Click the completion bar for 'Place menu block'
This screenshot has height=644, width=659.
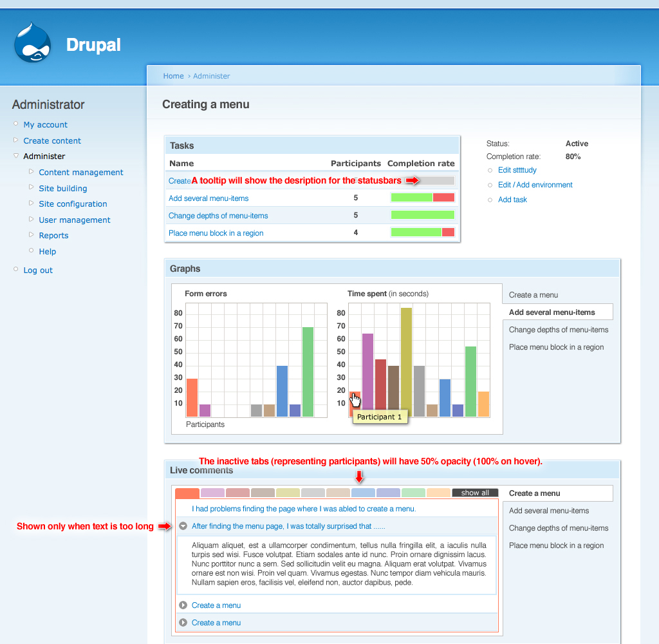pyautogui.click(x=422, y=232)
